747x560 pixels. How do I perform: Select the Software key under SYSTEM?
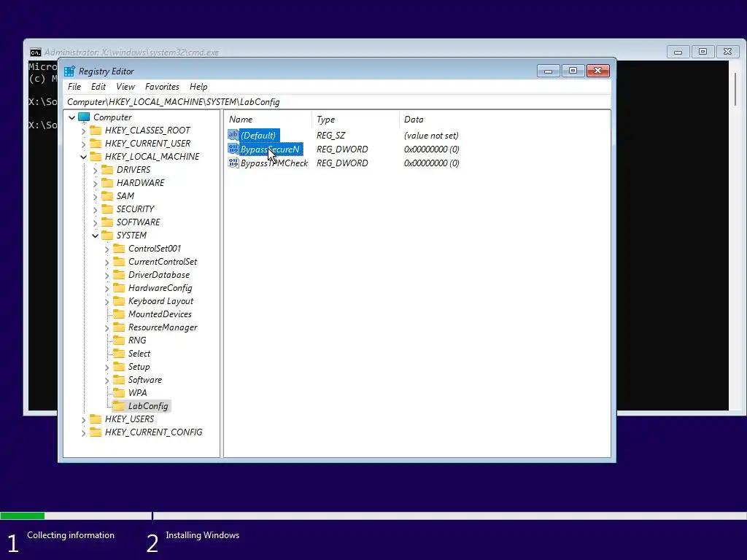click(x=145, y=380)
